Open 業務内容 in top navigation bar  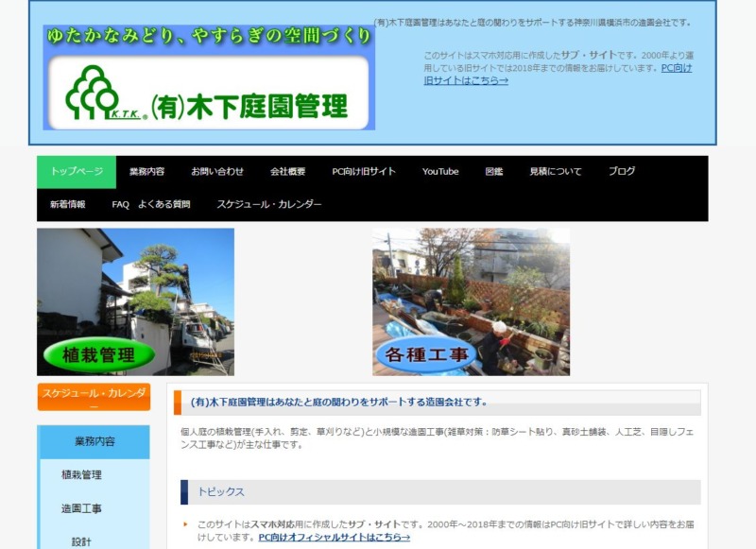pos(146,172)
